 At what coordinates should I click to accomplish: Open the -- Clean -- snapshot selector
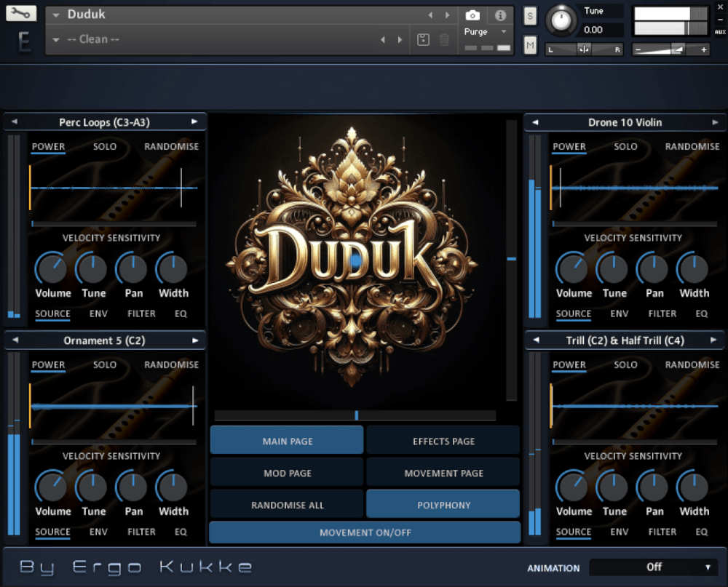click(x=95, y=39)
